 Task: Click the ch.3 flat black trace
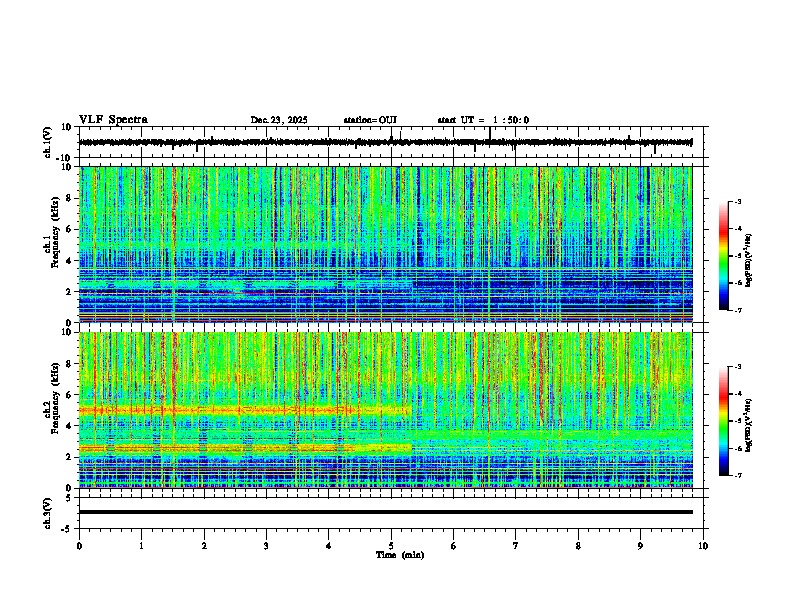tap(386, 512)
